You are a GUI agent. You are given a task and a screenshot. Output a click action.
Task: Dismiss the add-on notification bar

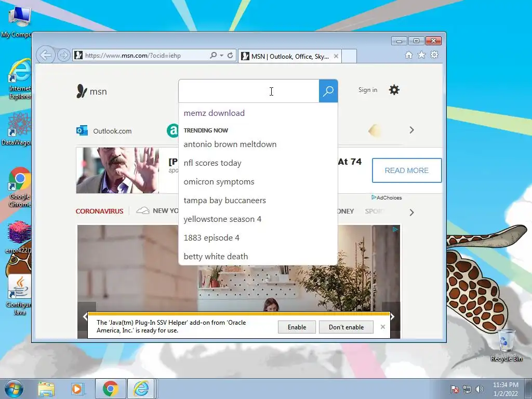[x=383, y=327]
